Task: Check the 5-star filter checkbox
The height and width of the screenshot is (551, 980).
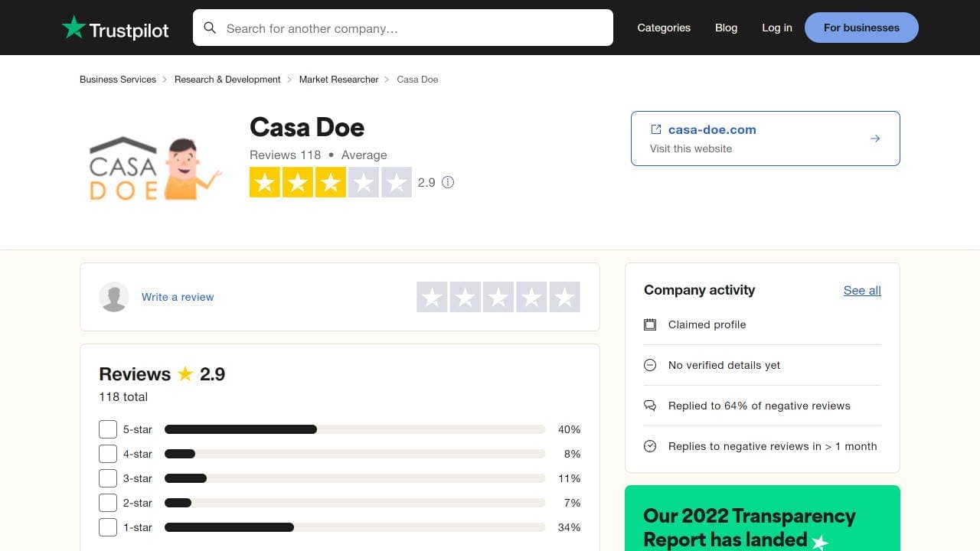Action: [107, 429]
